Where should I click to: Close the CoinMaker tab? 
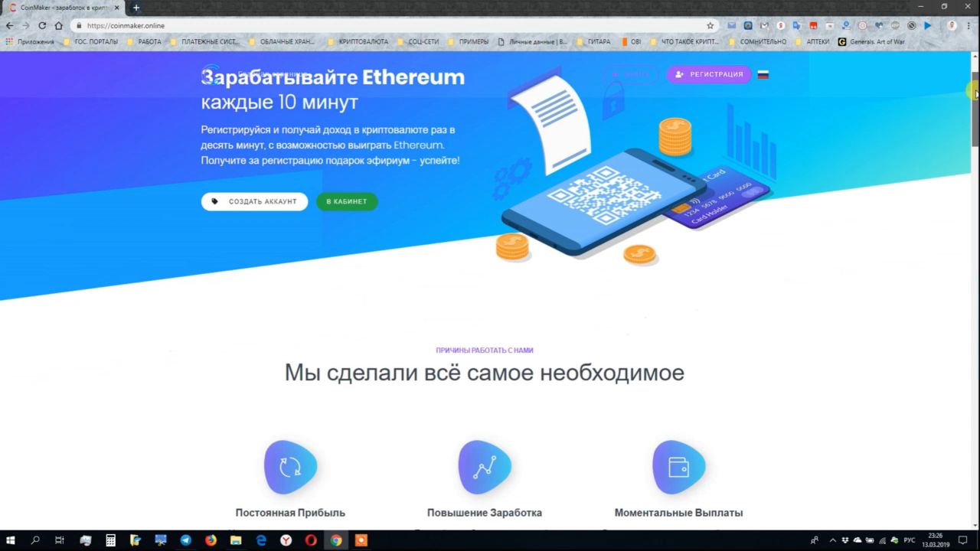coord(117,8)
